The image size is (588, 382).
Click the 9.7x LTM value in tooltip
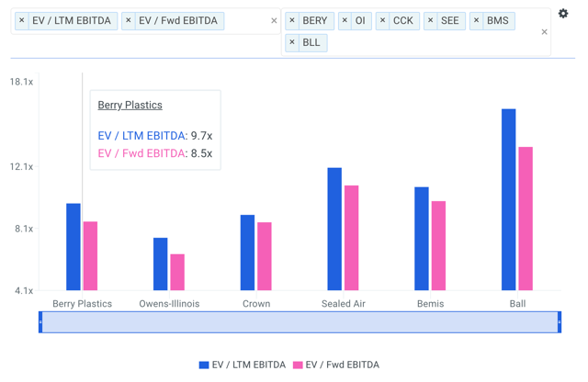click(201, 136)
